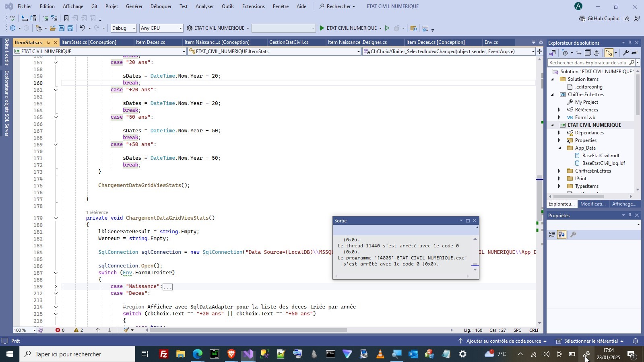This screenshot has width=644, height=362.
Task: Toggle the highlighted tree view icon in Solution Explorer
Action: point(609,53)
